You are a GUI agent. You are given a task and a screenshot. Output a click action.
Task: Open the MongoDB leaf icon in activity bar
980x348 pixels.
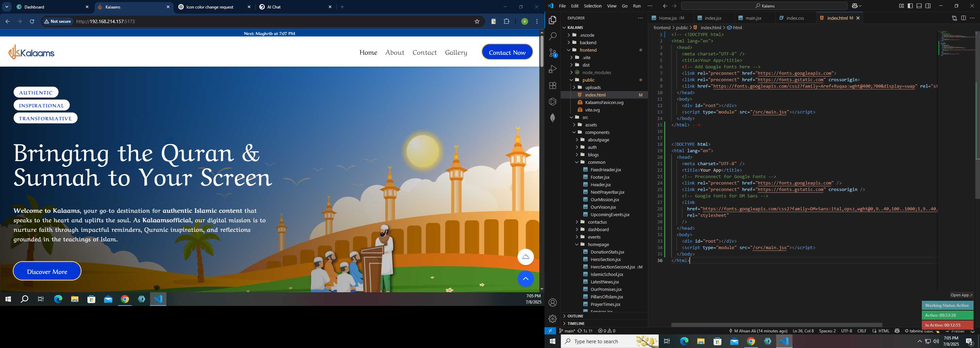pyautogui.click(x=553, y=118)
